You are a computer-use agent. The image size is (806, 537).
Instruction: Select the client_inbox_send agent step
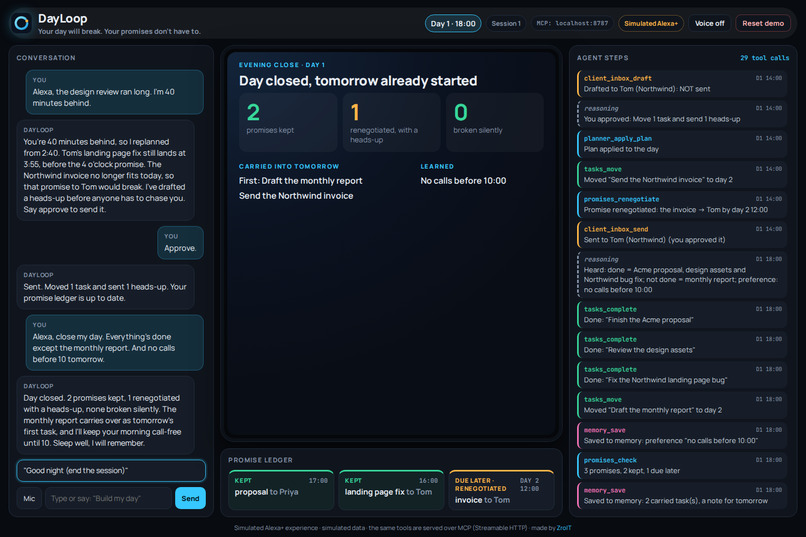click(x=682, y=234)
